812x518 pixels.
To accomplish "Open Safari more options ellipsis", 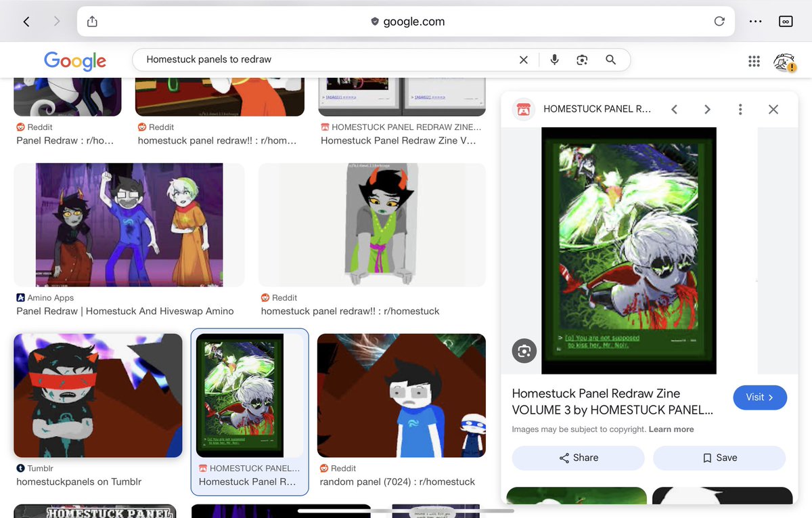I will 756,22.
